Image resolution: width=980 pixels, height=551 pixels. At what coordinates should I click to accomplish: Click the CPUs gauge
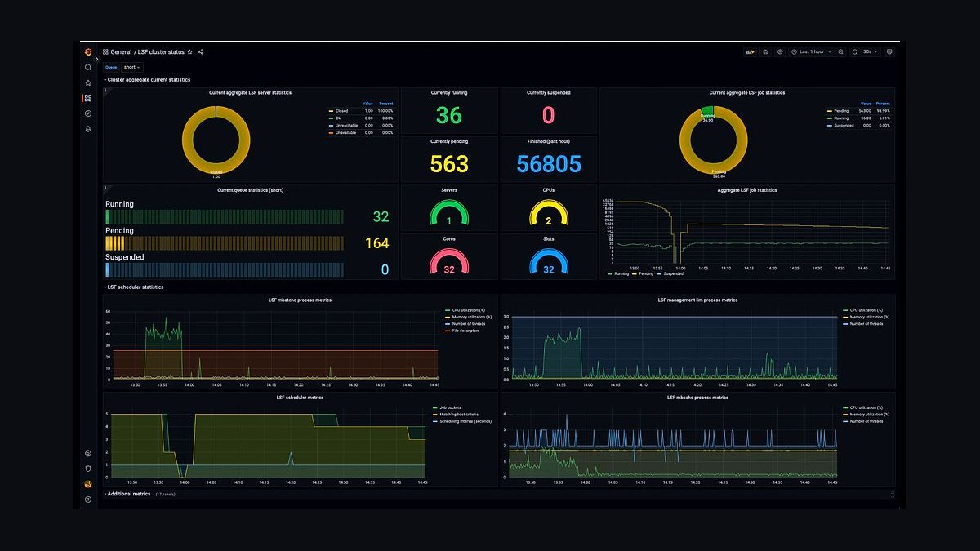[x=549, y=214]
